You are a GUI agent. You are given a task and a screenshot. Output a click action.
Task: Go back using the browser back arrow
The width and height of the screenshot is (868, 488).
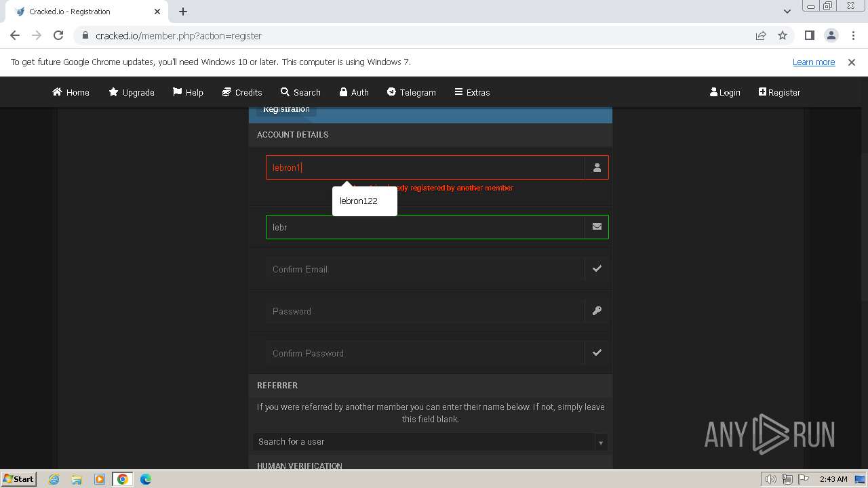pos(15,35)
